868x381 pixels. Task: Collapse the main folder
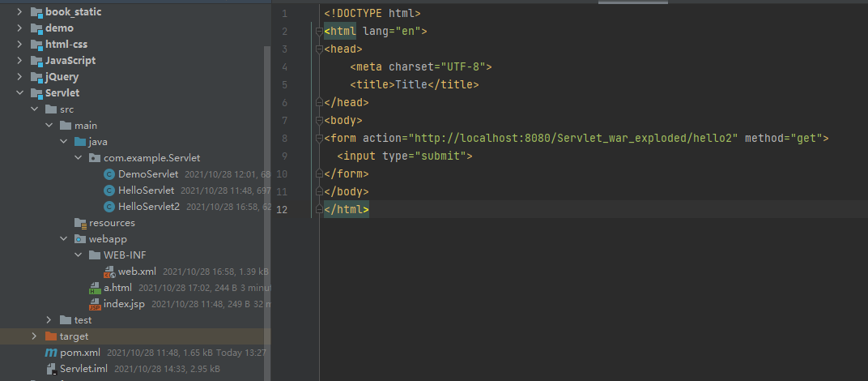tap(49, 126)
